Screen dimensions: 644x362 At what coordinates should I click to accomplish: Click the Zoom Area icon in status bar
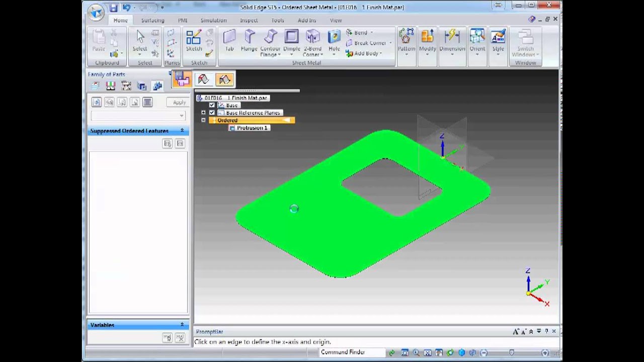405,352
